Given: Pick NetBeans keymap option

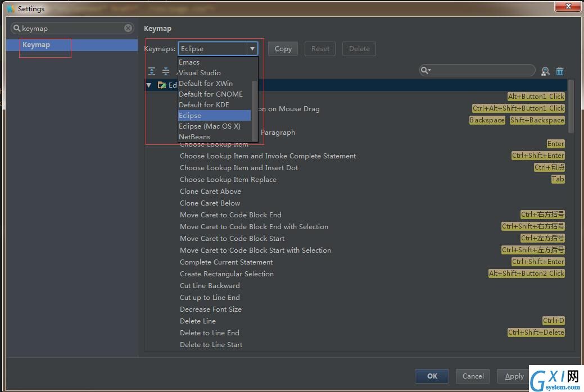Looking at the screenshot, I should pos(215,136).
